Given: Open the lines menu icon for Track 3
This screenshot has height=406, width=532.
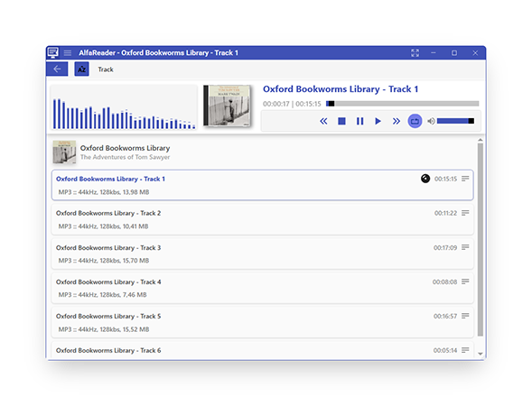Looking at the screenshot, I should coord(465,247).
